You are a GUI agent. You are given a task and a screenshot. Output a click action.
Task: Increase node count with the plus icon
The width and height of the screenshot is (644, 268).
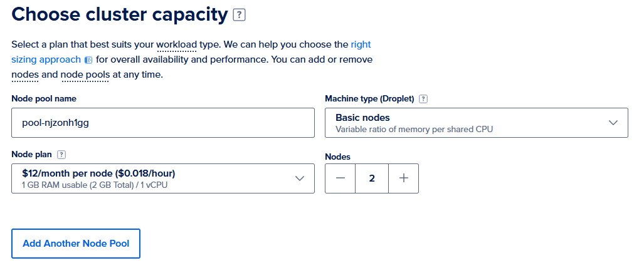(404, 178)
